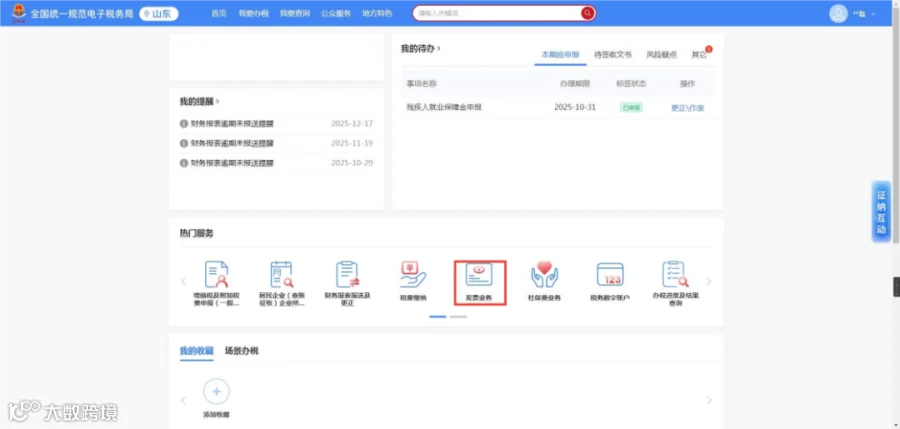Open the 征纳互动 side button
900x429 pixels.
coord(881,211)
